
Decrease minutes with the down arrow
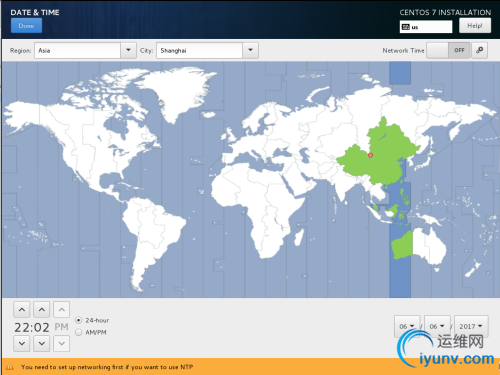(42, 343)
